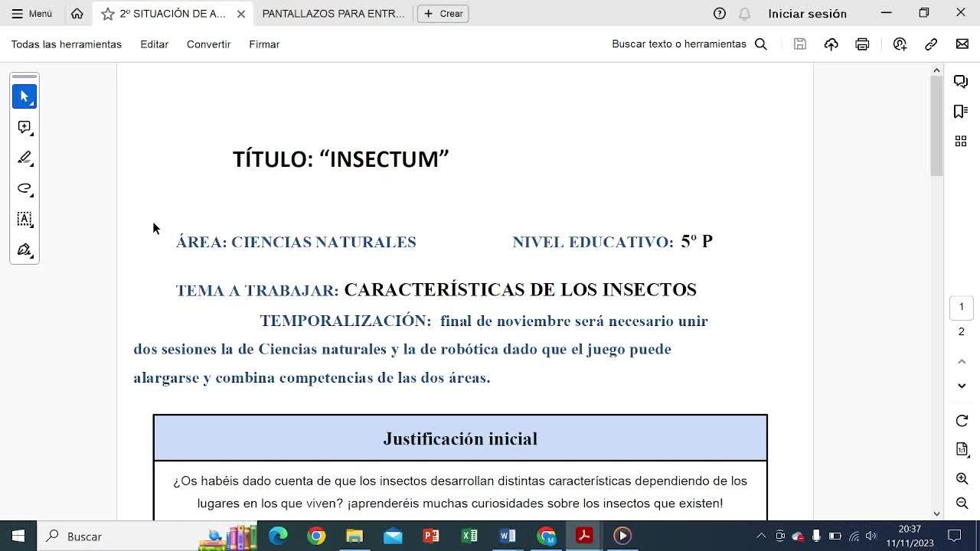
Task: Open notifications bell icon
Action: 744,13
